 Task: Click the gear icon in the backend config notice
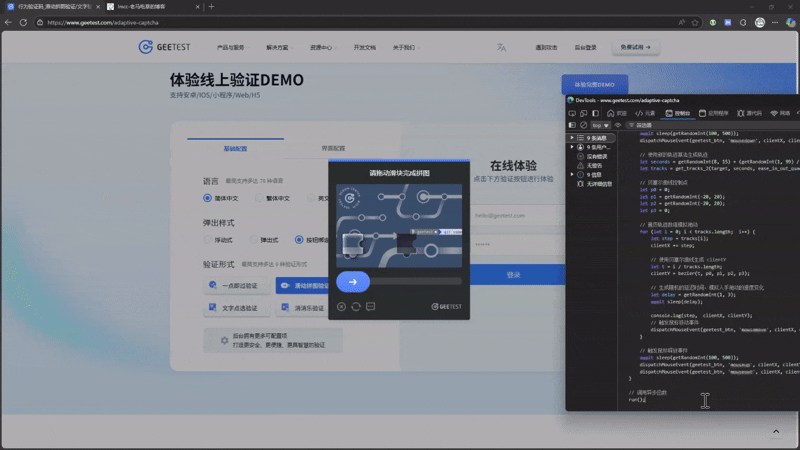pos(224,340)
